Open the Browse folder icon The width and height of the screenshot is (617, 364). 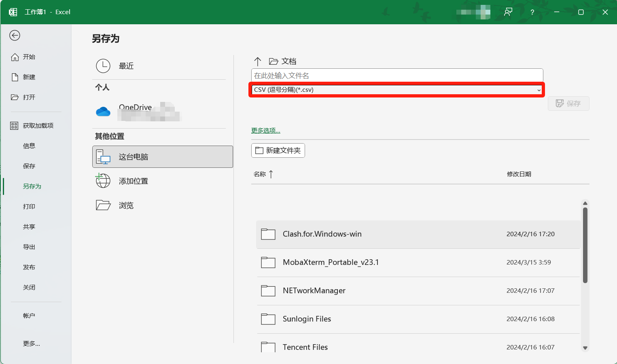(x=103, y=205)
